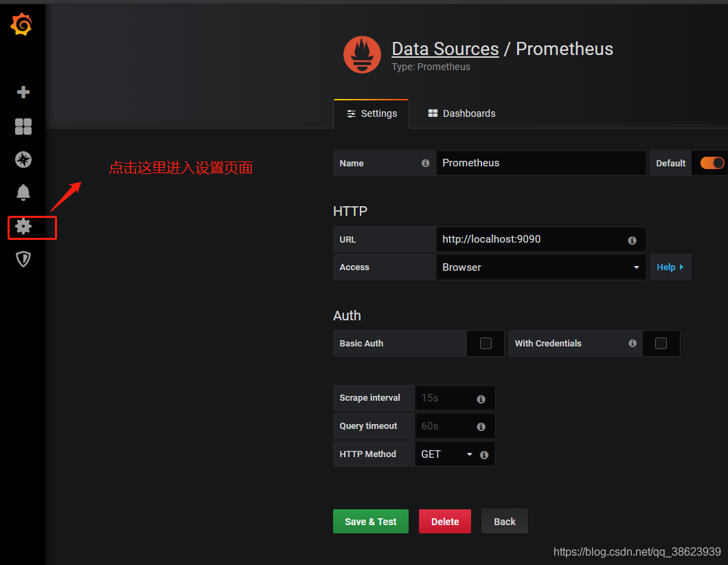728x565 pixels.
Task: Select the Settings tab
Action: click(372, 113)
